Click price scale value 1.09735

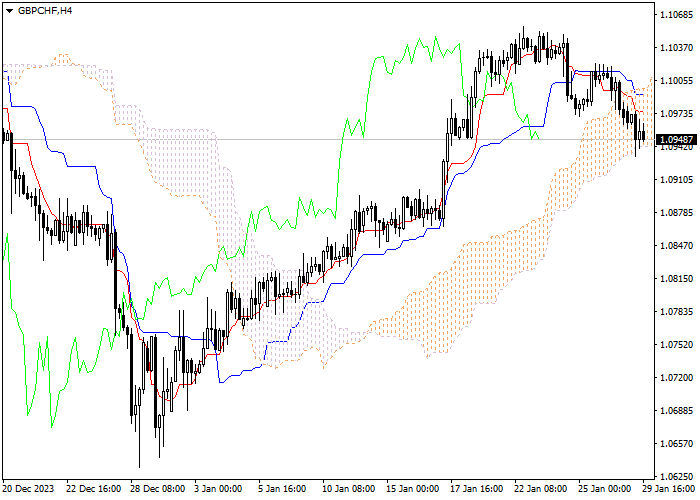pyautogui.click(x=676, y=113)
